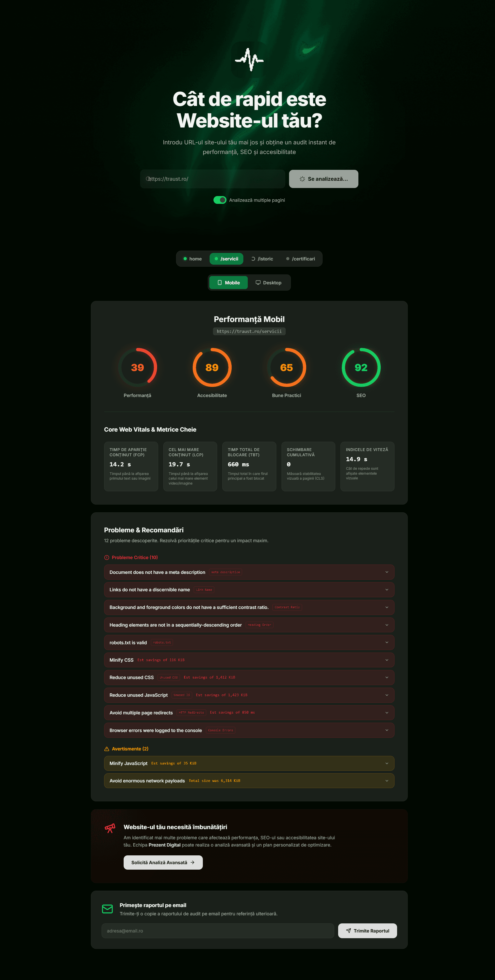The image size is (495, 980).
Task: Open the /istoric page tab
Action: 262,259
